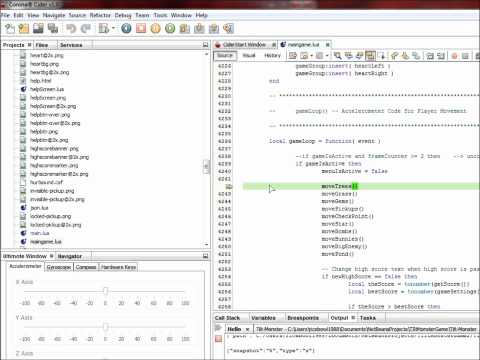
Task: Click the New Project folder icon
Action: coord(24,29)
